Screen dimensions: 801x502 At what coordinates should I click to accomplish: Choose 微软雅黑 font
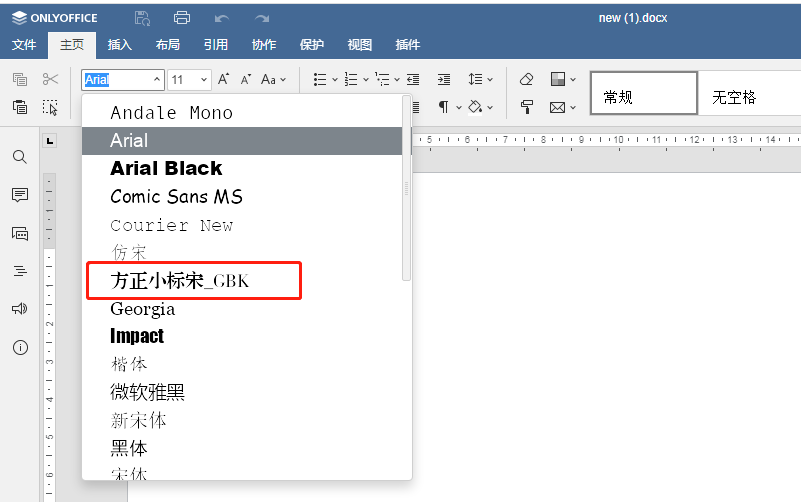point(242,392)
